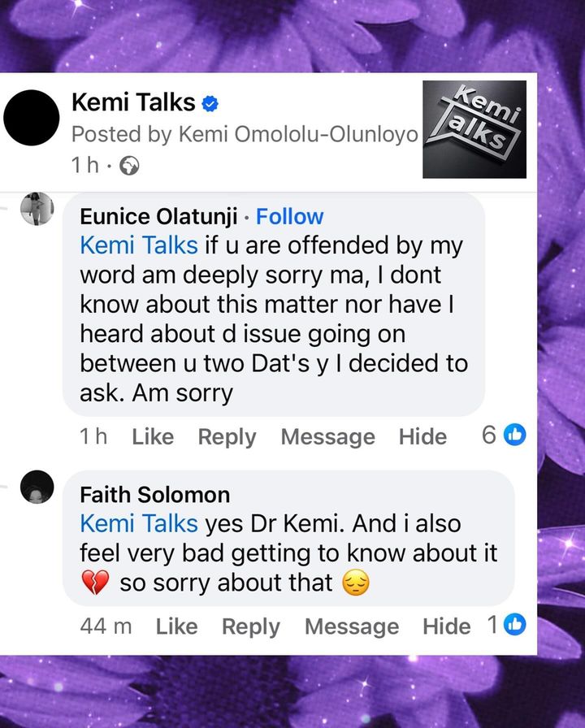Open Faith Solomon's profile name
Image resolution: width=585 pixels, height=728 pixels.
154,494
